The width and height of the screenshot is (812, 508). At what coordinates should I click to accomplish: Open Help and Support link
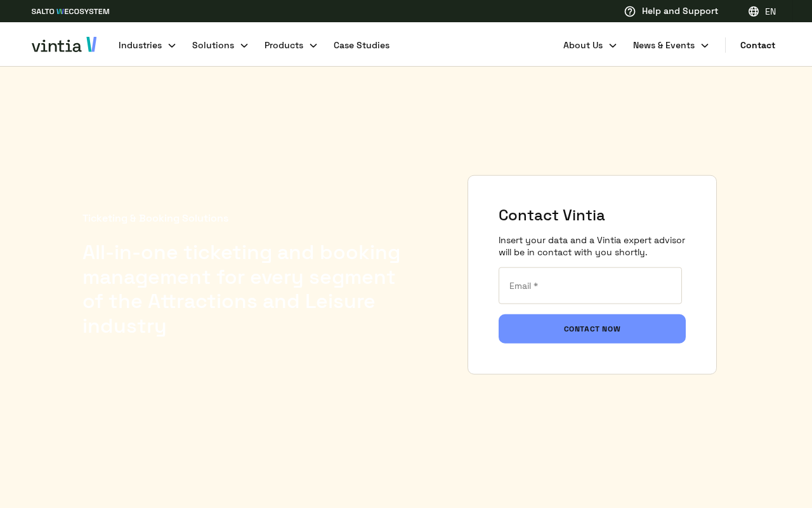[679, 11]
